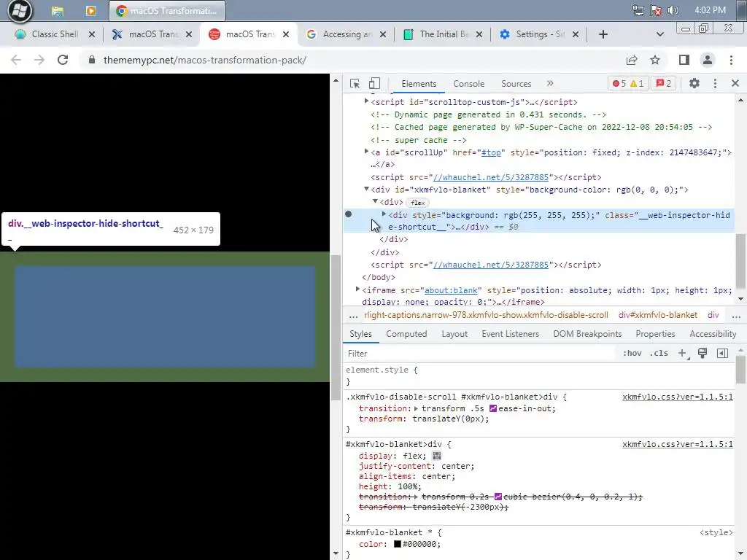Open the #000000 color swatch picker
Viewport: 747px width, 560px height.
(x=398, y=544)
